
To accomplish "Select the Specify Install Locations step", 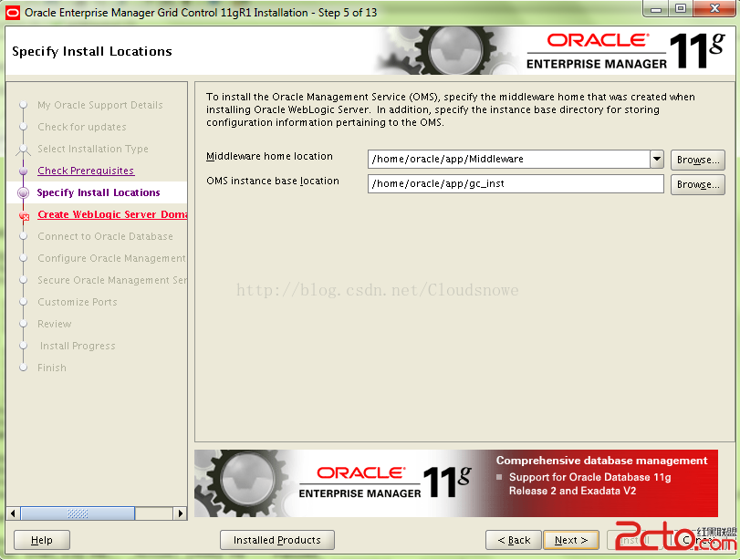I will (99, 192).
